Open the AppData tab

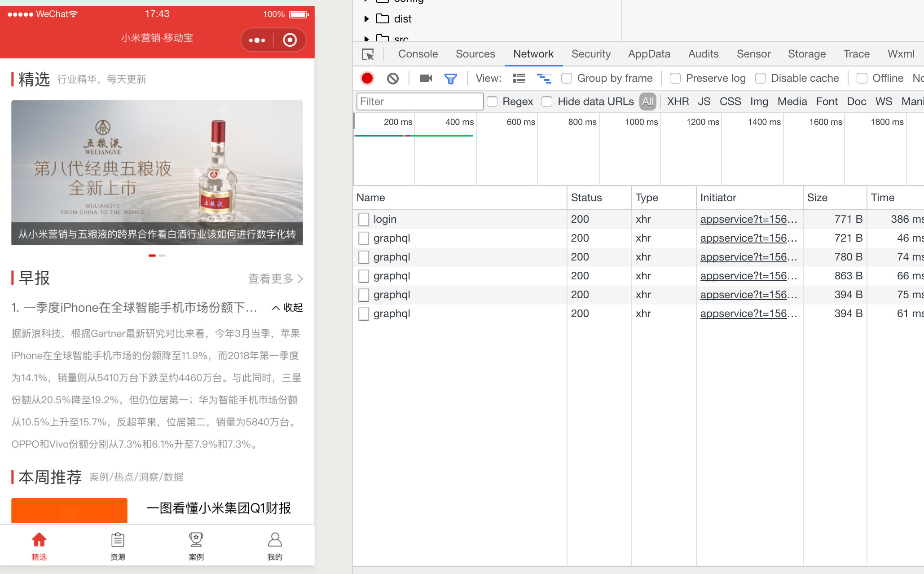click(649, 54)
